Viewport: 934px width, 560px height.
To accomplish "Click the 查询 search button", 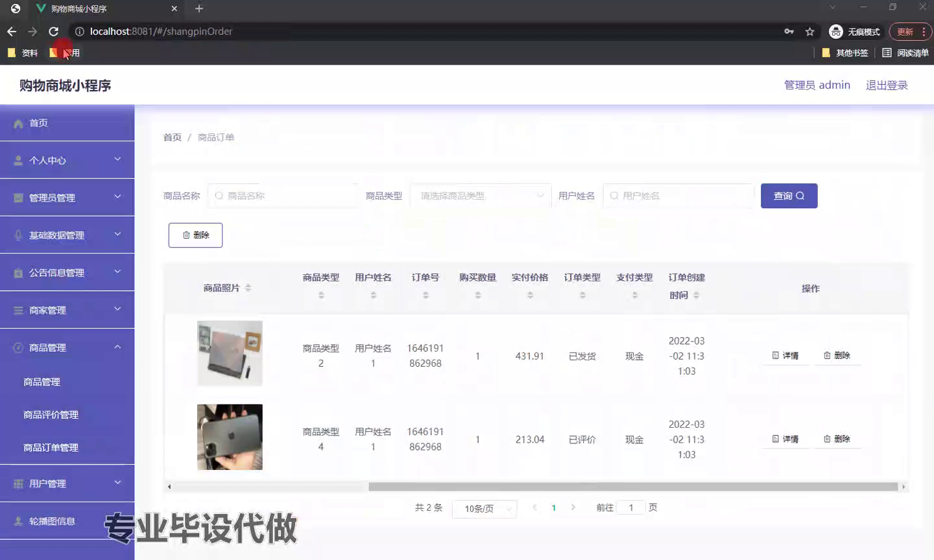I will pyautogui.click(x=789, y=196).
